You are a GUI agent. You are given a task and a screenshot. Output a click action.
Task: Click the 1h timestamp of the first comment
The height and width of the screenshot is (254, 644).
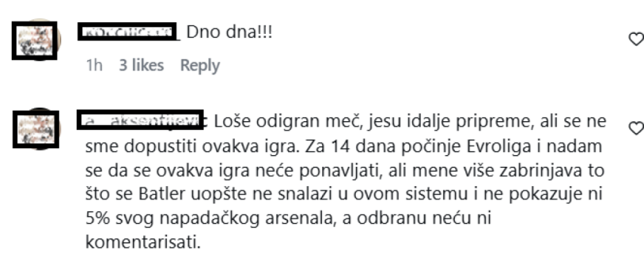click(94, 65)
